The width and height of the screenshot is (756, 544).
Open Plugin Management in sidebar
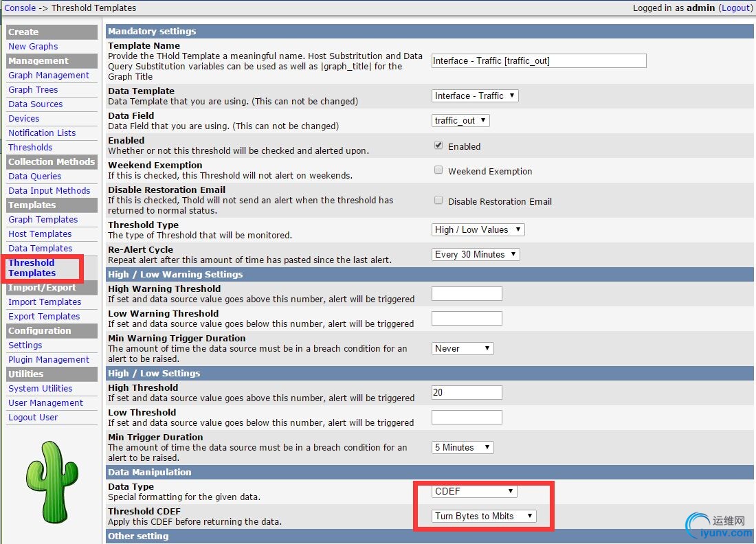(49, 360)
